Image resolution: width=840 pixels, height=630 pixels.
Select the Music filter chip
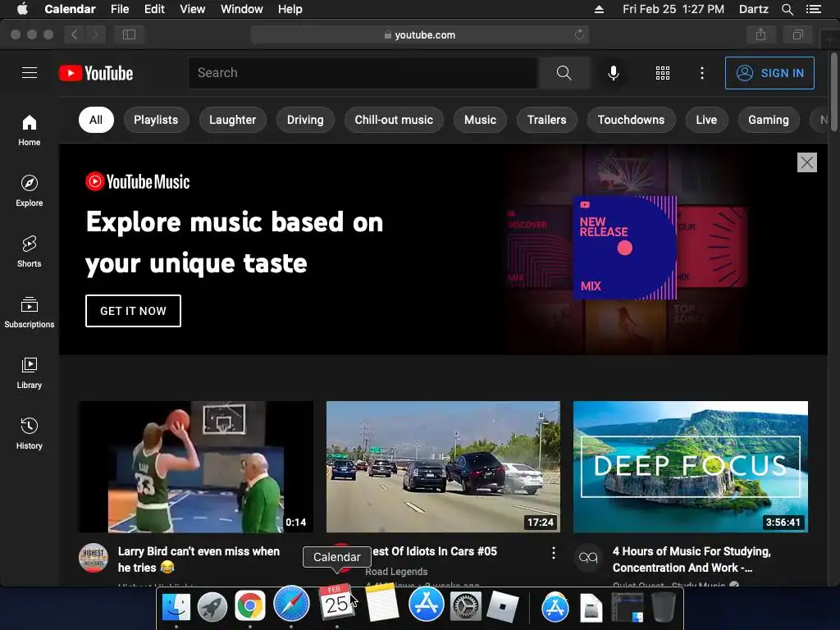(x=480, y=120)
